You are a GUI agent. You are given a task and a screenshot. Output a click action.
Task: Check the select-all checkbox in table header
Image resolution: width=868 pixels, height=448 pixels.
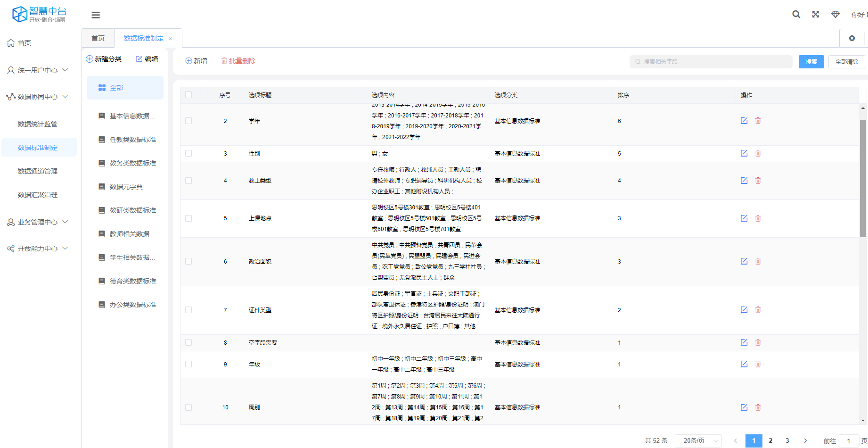[x=188, y=95]
